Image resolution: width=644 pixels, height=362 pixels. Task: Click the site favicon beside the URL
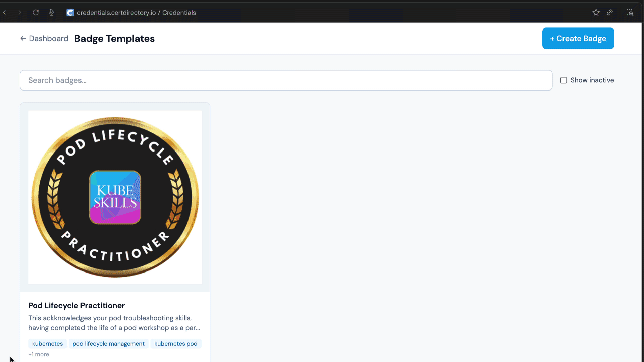coord(70,13)
